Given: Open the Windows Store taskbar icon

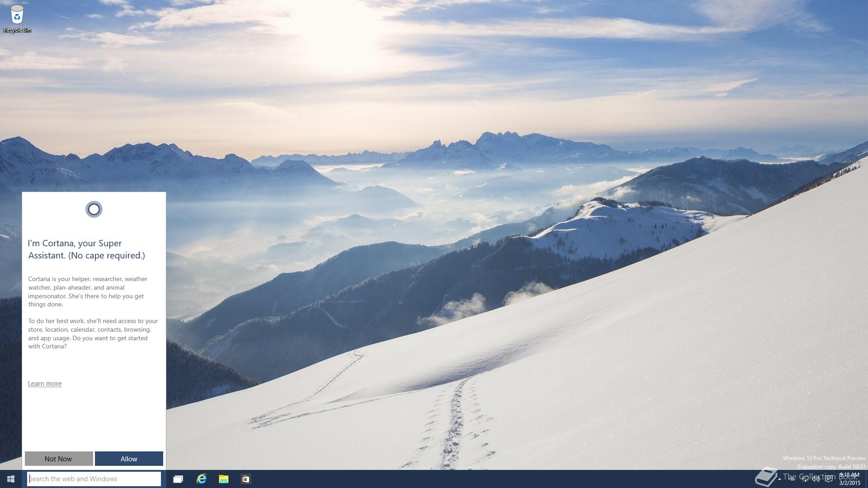Looking at the screenshot, I should pyautogui.click(x=245, y=479).
